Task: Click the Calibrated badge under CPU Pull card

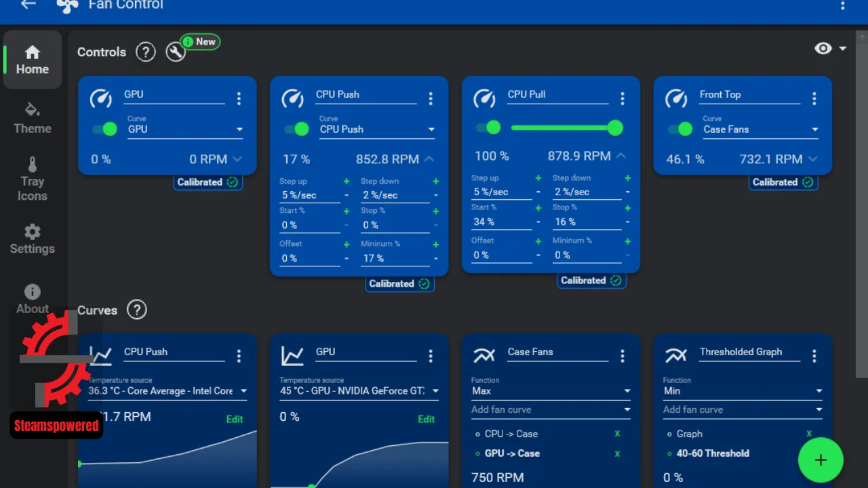Action: tap(591, 281)
